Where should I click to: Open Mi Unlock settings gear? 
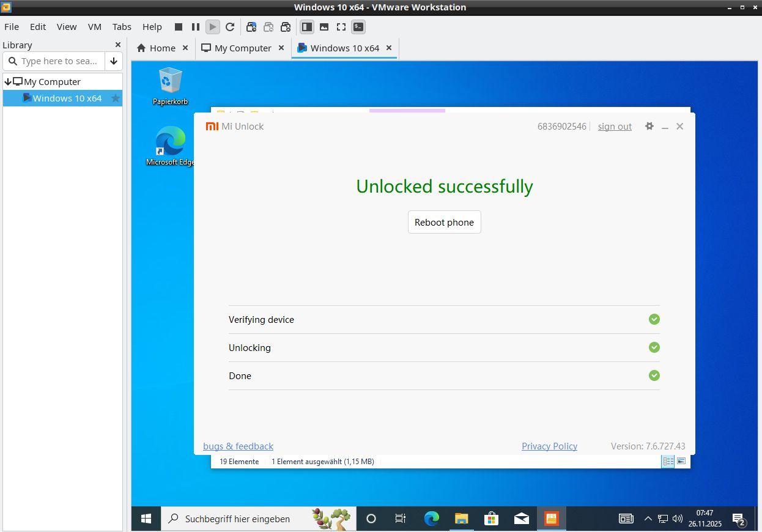click(x=649, y=126)
